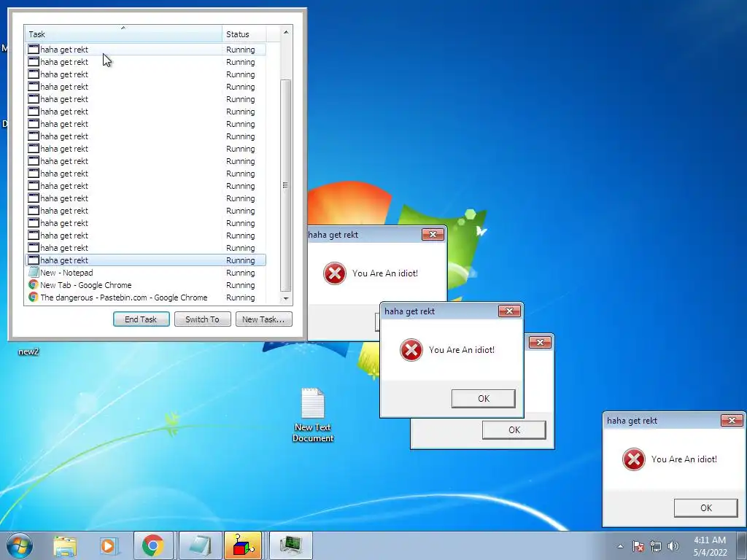The height and width of the screenshot is (560, 747).
Task: Open the New Task... dialog
Action: 263,319
